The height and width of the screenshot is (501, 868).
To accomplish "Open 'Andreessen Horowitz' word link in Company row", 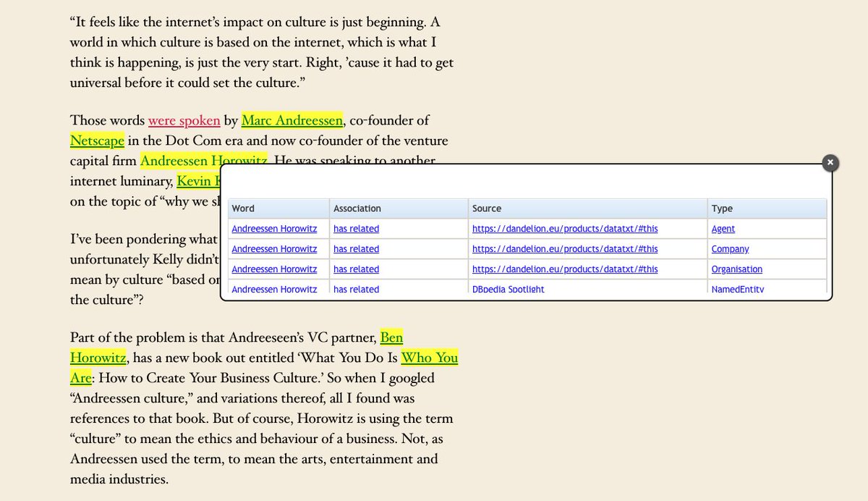I will [x=274, y=249].
